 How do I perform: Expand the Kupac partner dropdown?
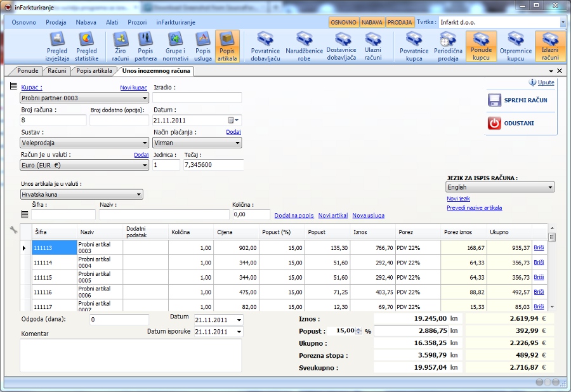coord(145,98)
